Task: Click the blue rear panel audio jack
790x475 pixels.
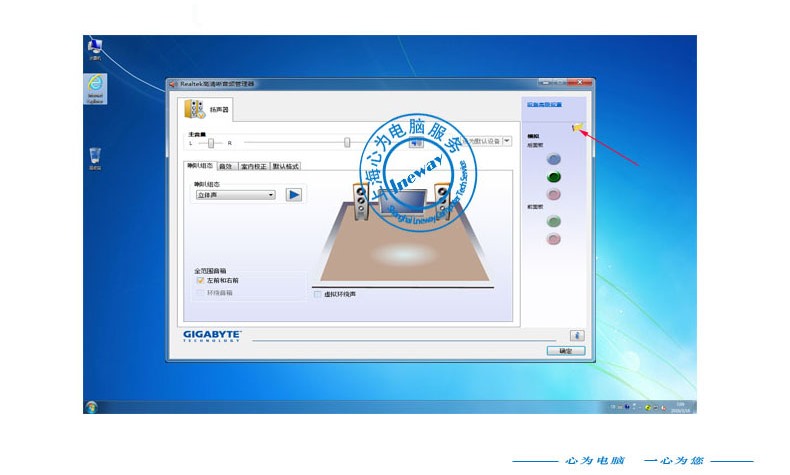Action: (x=554, y=159)
